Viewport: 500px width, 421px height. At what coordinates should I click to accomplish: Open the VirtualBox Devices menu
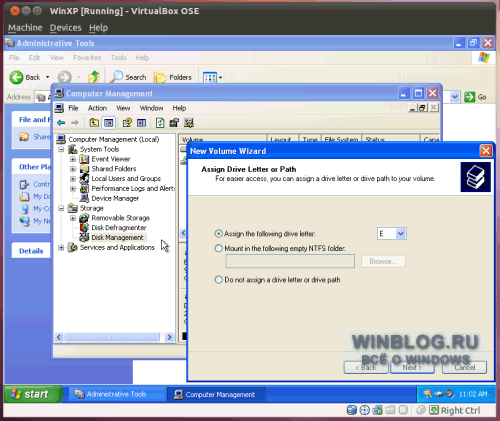point(66,28)
